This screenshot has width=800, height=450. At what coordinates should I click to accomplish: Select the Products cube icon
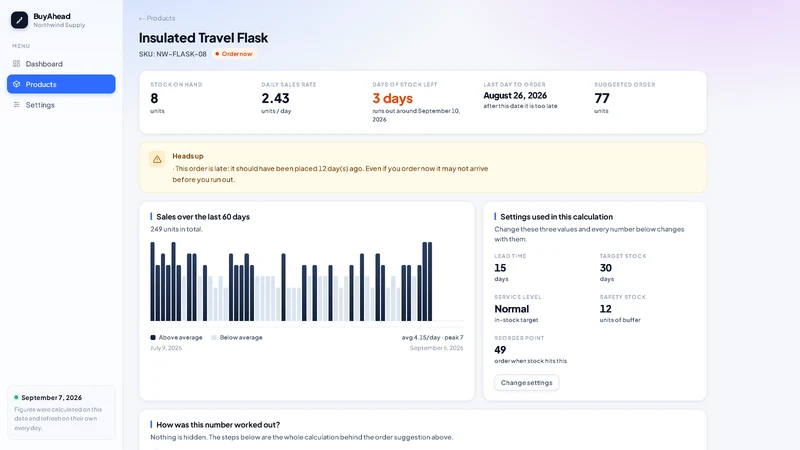tap(16, 84)
